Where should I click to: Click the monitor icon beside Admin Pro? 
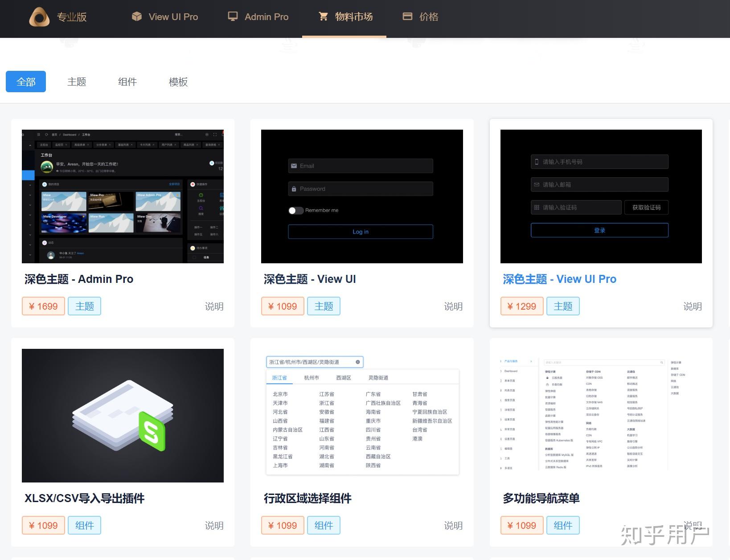tap(233, 16)
